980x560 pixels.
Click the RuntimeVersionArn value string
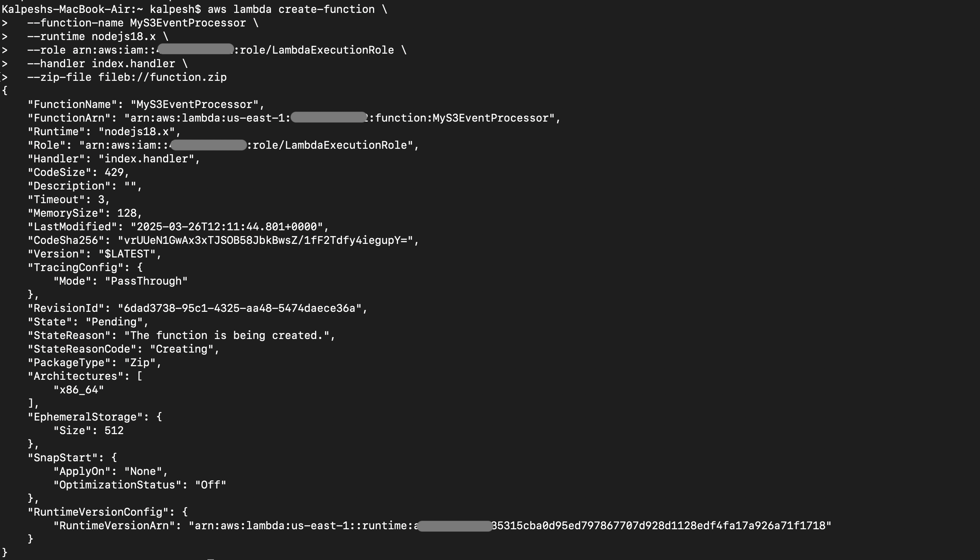(x=510, y=525)
